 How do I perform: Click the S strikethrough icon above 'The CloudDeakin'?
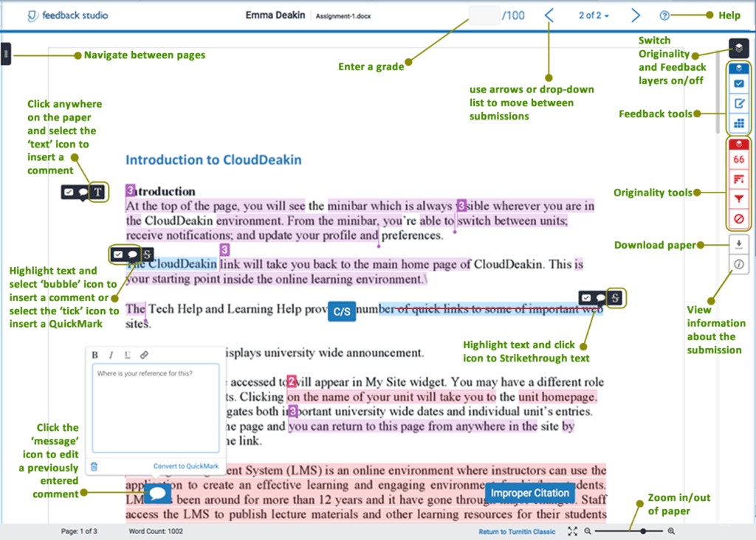tap(147, 255)
